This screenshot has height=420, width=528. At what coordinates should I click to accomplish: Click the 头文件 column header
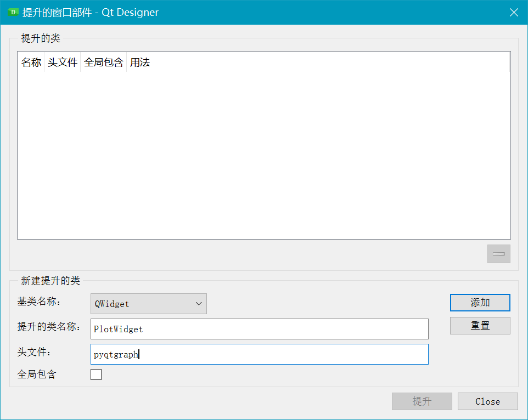click(63, 62)
